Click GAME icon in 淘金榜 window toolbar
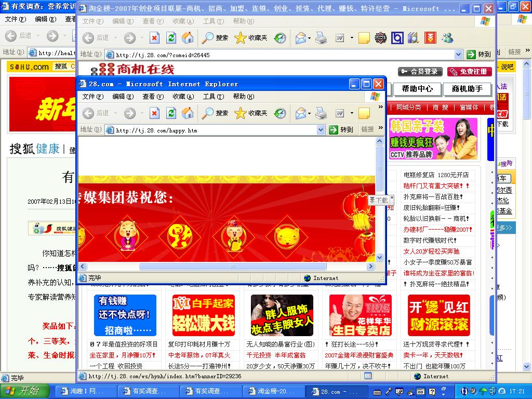Screen dimensions: 532x399 pos(380,37)
